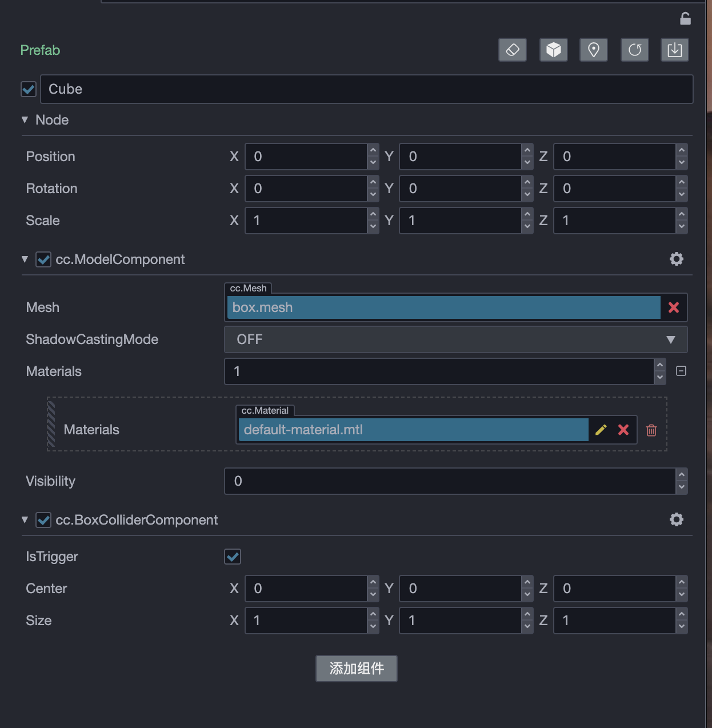
Task: Edit default-material.mtl with the pencil icon
Action: coord(601,430)
